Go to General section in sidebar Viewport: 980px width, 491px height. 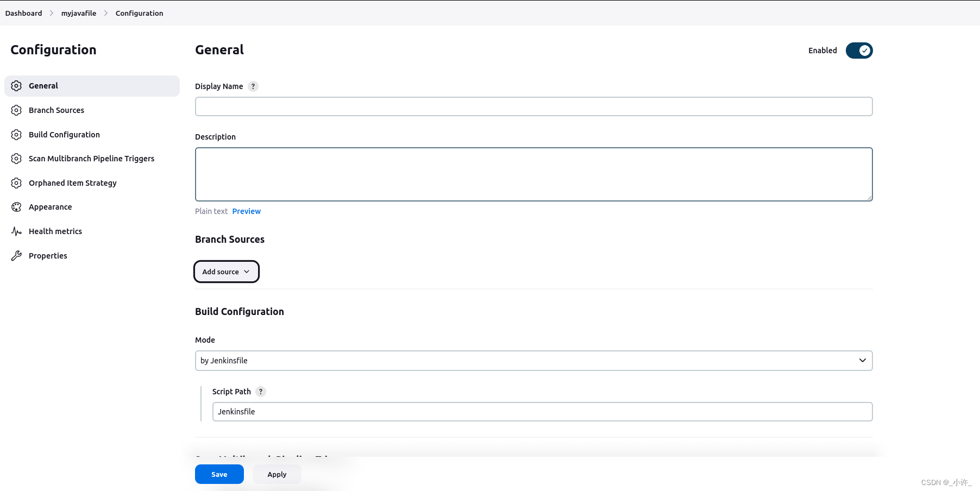[92, 86]
